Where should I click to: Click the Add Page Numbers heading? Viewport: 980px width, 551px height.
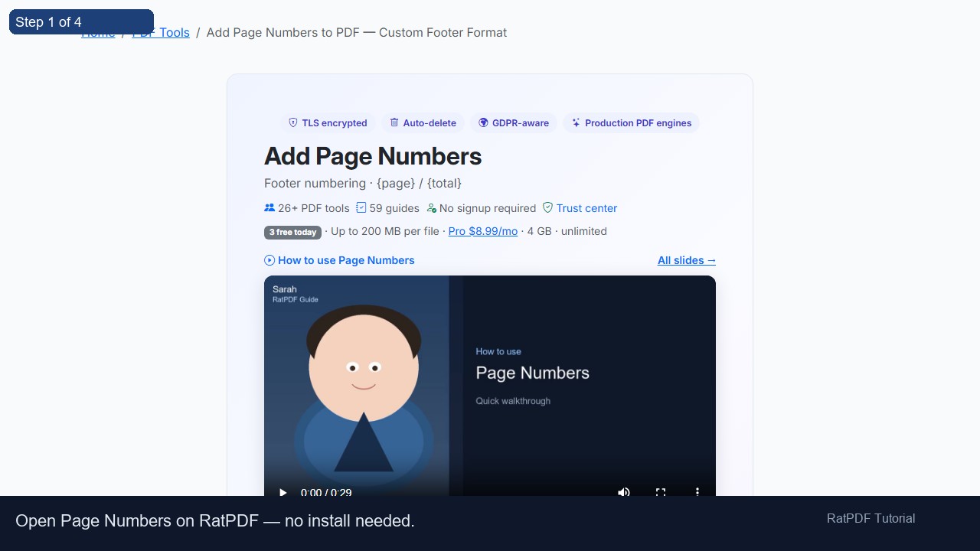(373, 156)
